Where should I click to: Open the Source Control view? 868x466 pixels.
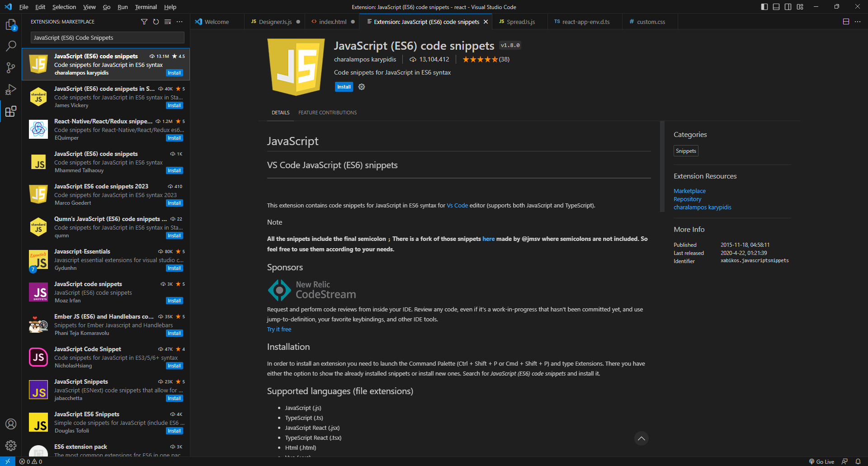pyautogui.click(x=11, y=67)
